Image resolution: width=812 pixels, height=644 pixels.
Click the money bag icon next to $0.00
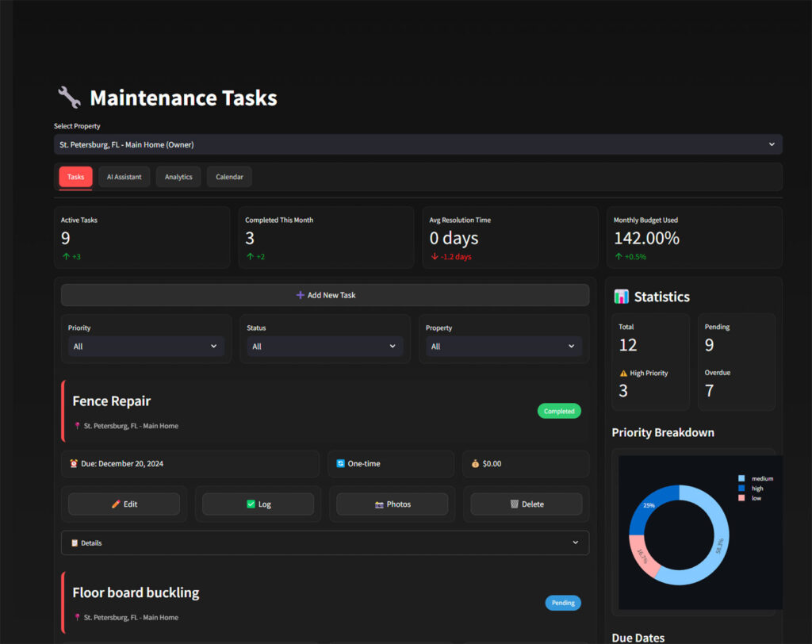475,463
